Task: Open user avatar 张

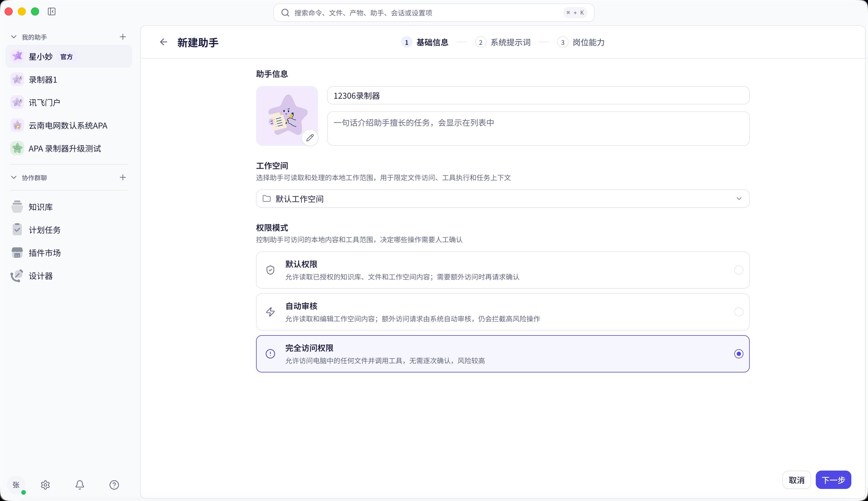Action: pyautogui.click(x=16, y=485)
